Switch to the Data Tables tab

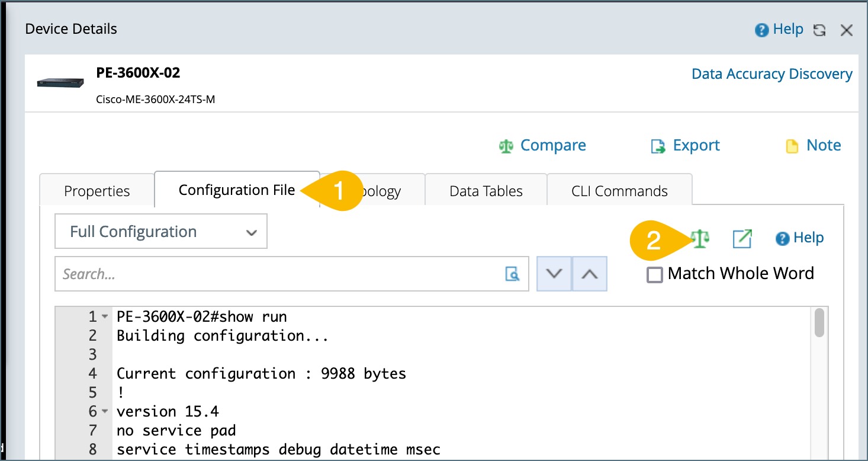click(486, 191)
